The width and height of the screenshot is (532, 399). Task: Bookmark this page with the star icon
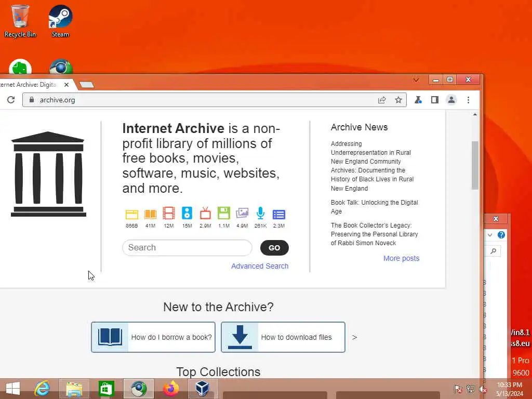point(398,100)
